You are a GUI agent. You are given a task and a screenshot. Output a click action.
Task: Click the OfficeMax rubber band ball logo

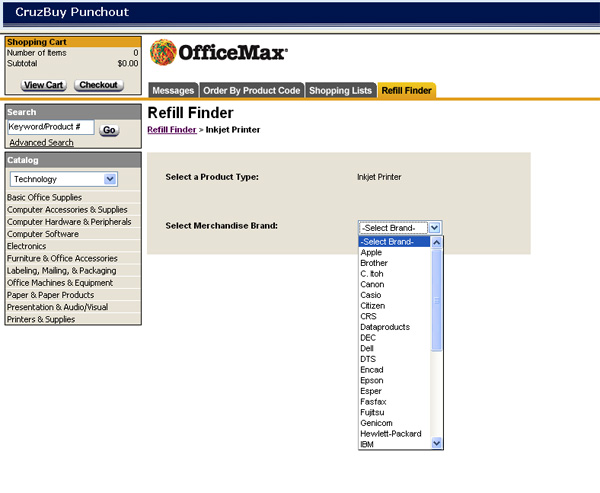coord(163,52)
